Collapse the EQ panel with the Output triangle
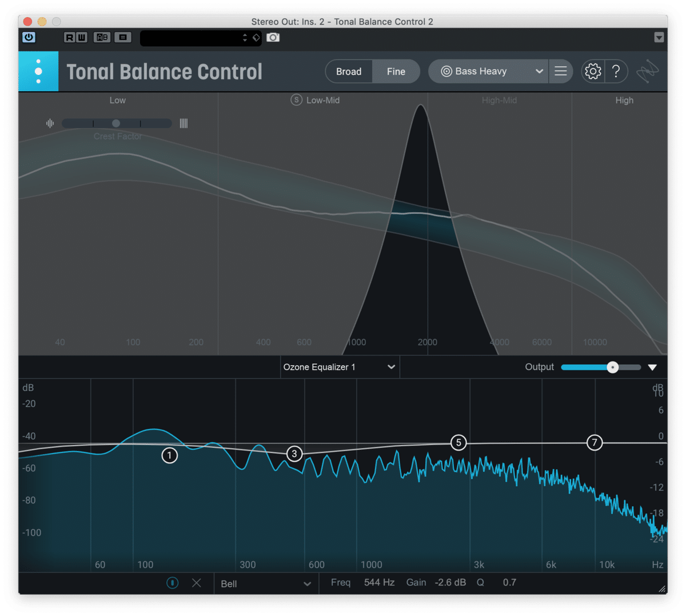Screen dimensions: 686x616 click(x=652, y=367)
